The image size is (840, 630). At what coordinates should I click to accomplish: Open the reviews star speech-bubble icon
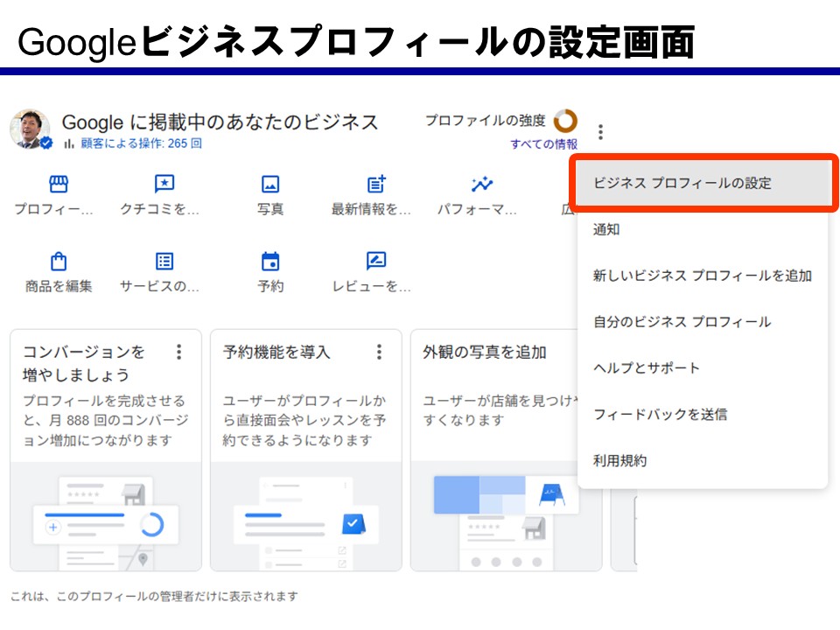(164, 184)
